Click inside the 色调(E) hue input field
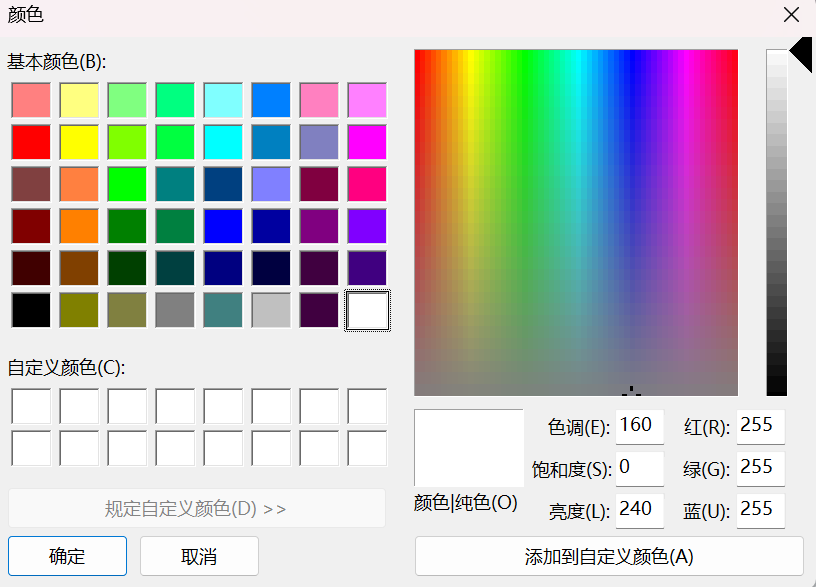The image size is (816, 587). coord(639,426)
